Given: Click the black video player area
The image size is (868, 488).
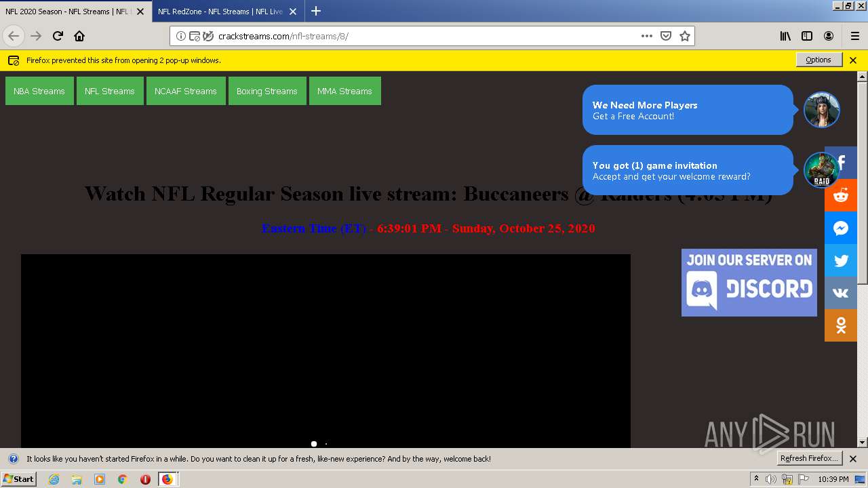Looking at the screenshot, I should tap(325, 350).
